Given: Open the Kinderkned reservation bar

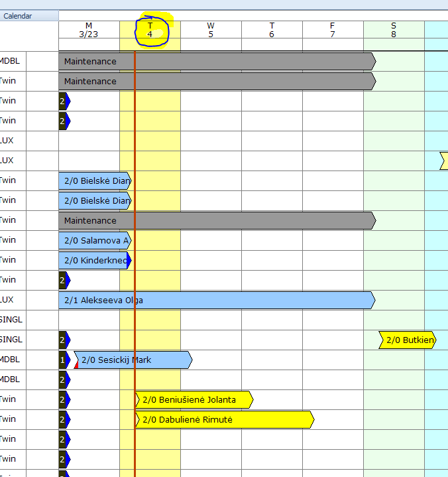Looking at the screenshot, I should pyautogui.click(x=96, y=261).
